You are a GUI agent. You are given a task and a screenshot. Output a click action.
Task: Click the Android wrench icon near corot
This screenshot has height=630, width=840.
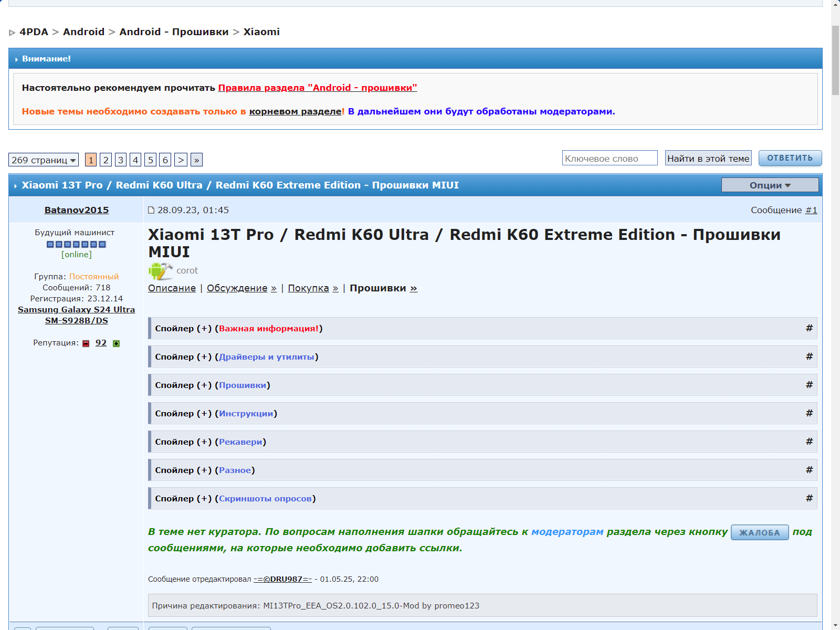tap(160, 271)
